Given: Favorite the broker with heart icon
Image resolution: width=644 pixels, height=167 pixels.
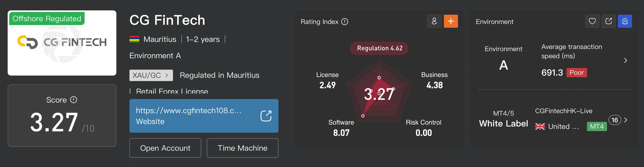Looking at the screenshot, I should click(x=592, y=21).
